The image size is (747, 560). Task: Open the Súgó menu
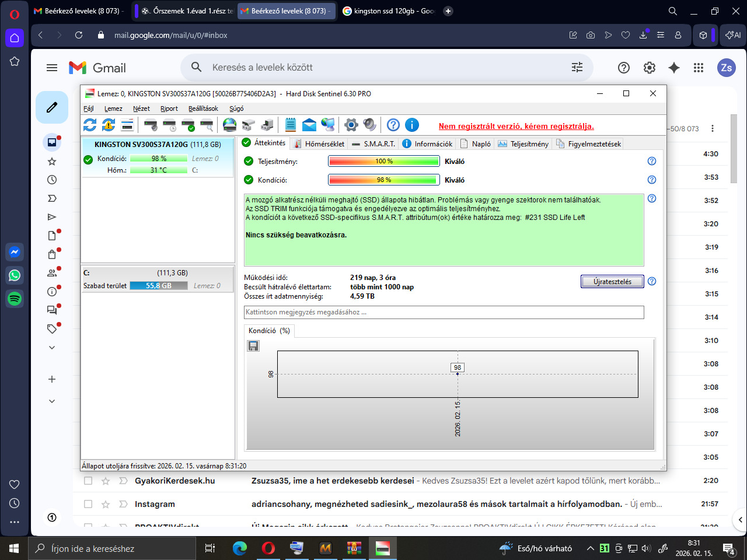click(x=236, y=108)
